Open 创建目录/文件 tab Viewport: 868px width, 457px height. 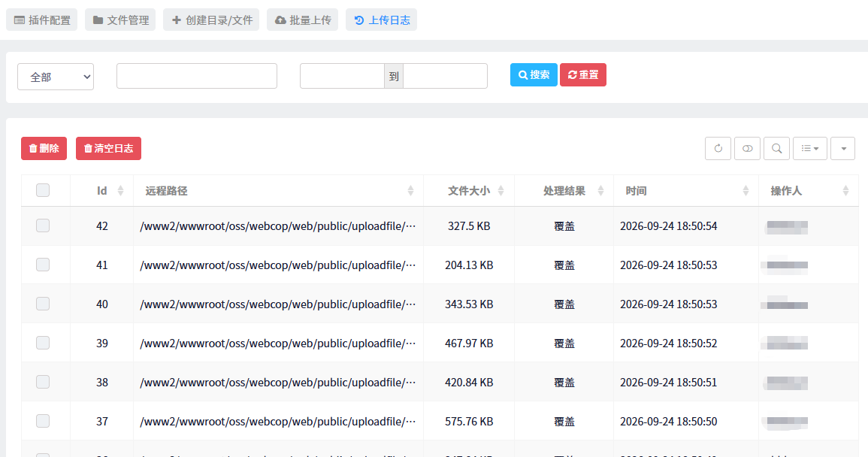tap(211, 20)
